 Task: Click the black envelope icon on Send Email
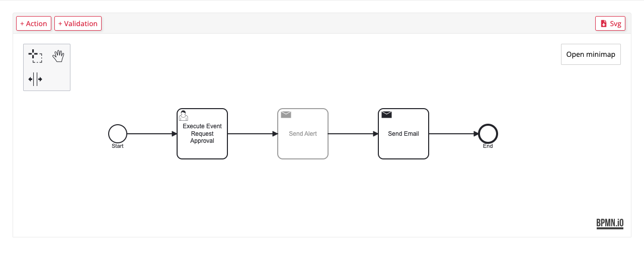click(x=386, y=115)
